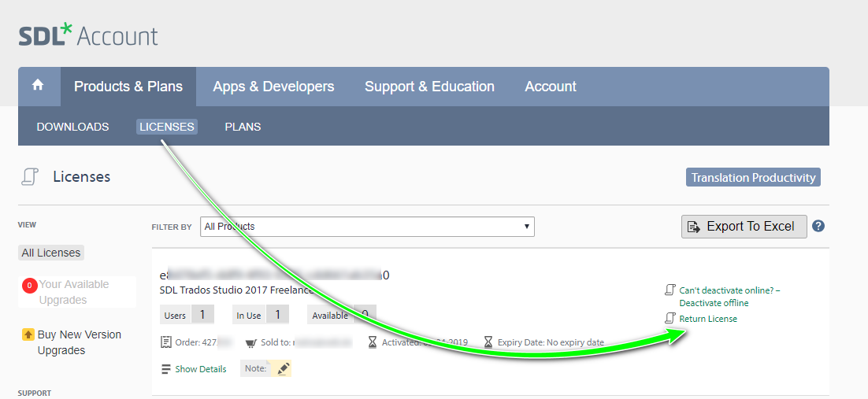Open Your Available Upgrades
The image size is (868, 399).
(x=73, y=292)
